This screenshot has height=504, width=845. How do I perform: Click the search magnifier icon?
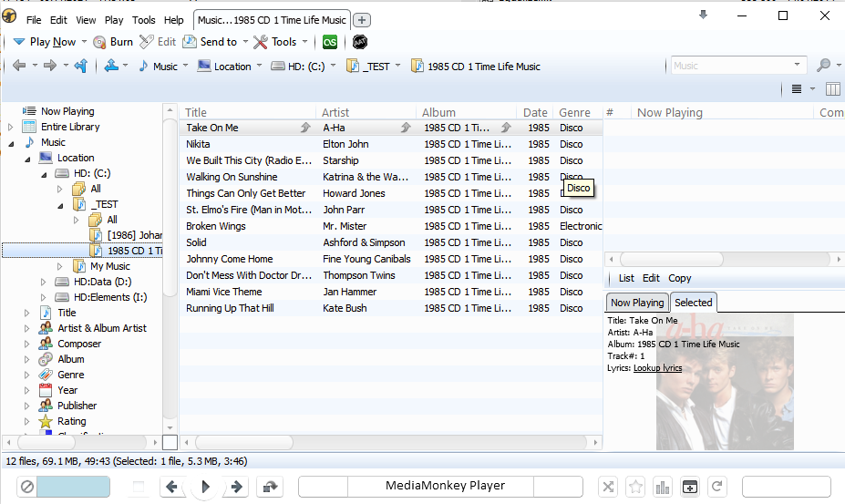pyautogui.click(x=823, y=66)
